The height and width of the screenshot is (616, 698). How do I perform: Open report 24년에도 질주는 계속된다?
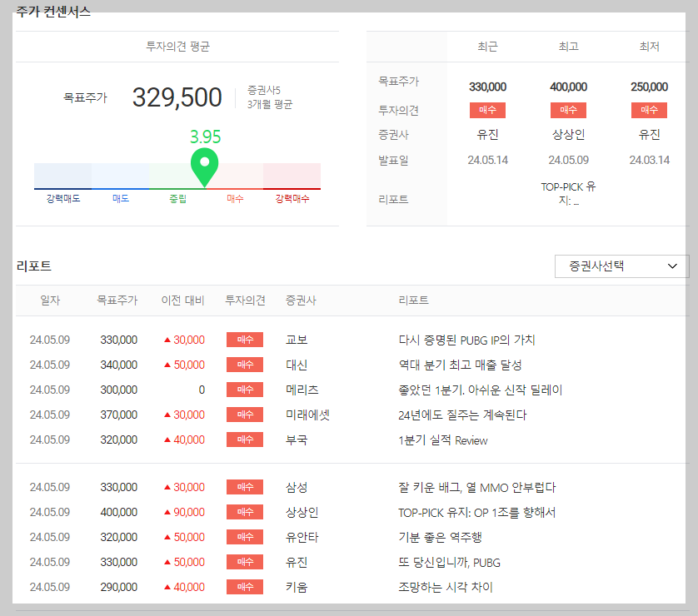pyautogui.click(x=462, y=415)
